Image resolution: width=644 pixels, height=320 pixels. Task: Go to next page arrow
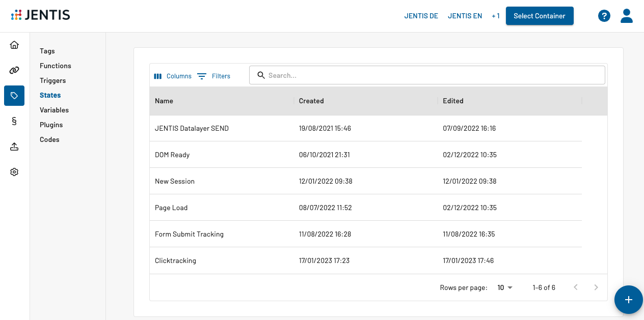click(596, 287)
